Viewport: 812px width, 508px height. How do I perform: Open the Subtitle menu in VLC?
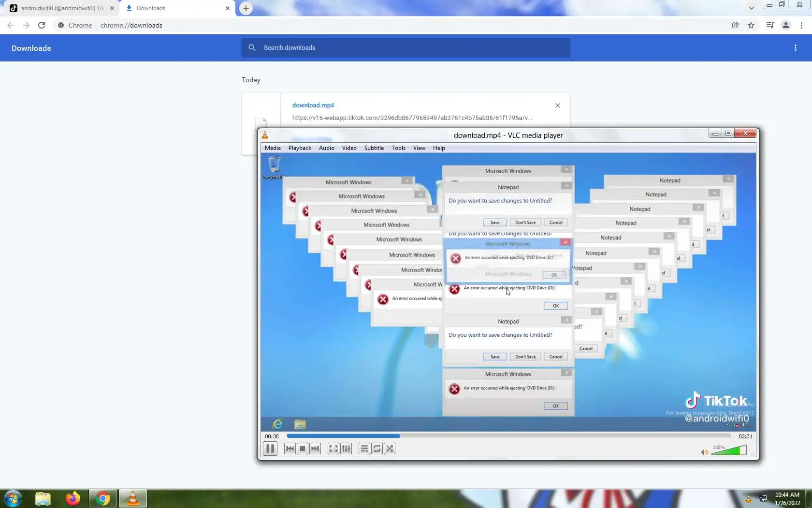click(x=374, y=148)
